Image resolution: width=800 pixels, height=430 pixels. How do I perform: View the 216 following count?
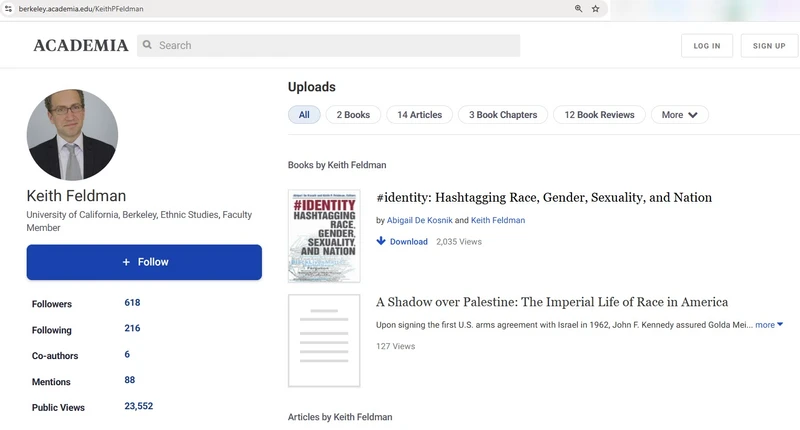tap(132, 328)
